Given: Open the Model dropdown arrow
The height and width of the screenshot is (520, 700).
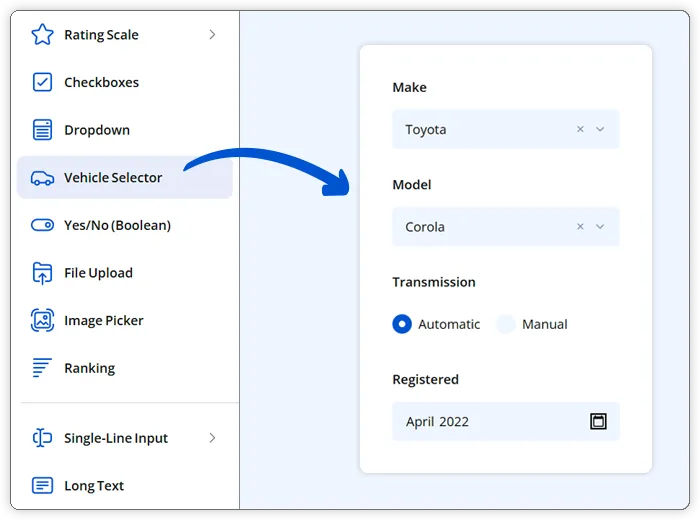Looking at the screenshot, I should click(600, 227).
